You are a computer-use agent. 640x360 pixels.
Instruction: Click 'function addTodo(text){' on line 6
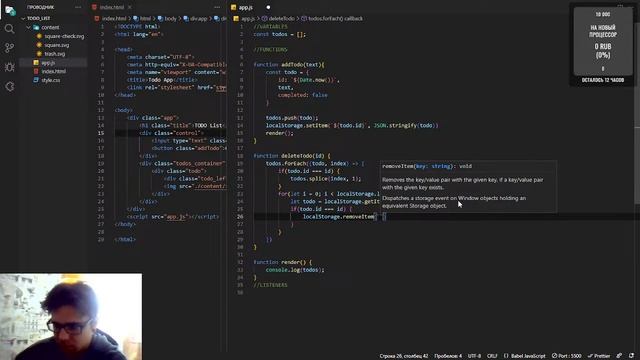pos(289,64)
